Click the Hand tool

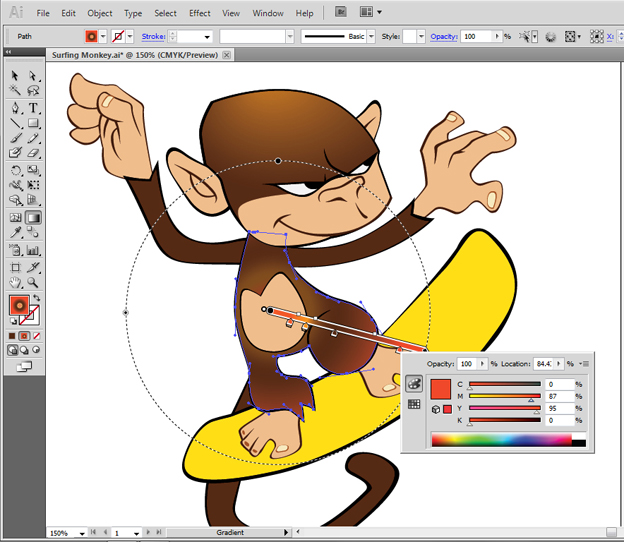15,283
